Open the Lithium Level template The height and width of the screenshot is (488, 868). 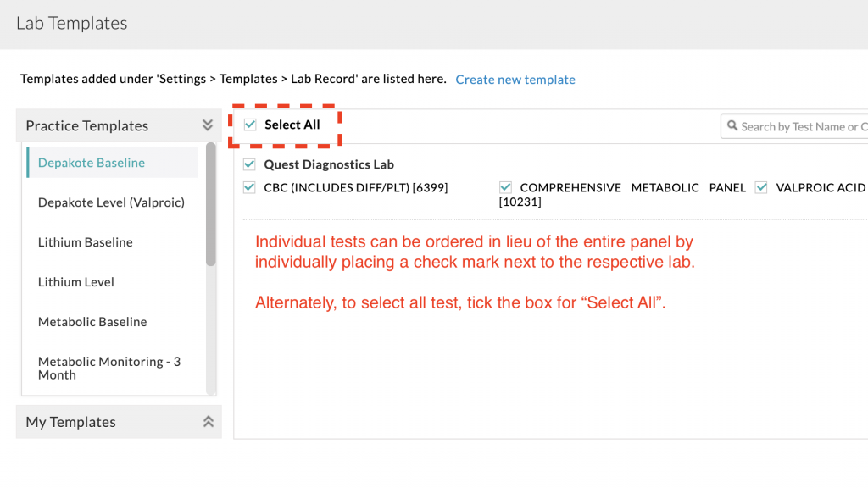click(76, 282)
